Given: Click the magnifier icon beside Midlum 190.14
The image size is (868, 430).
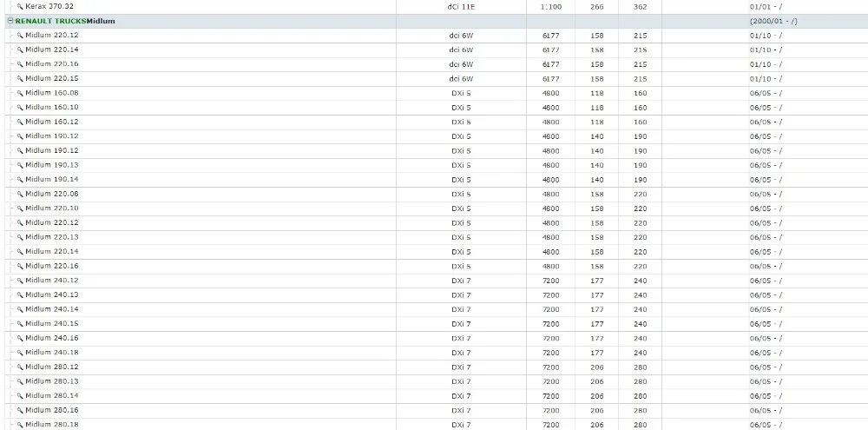Looking at the screenshot, I should click(20, 180).
